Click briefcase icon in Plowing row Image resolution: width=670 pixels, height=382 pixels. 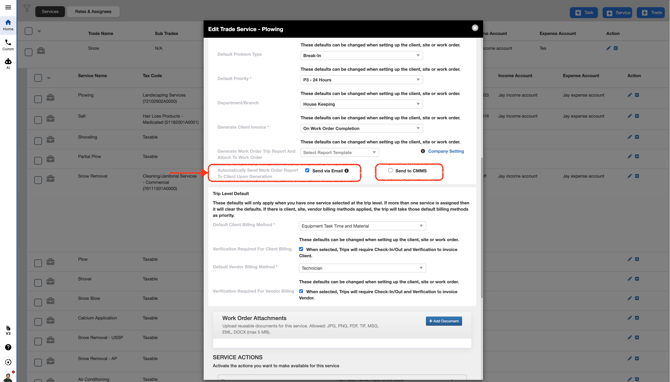(x=50, y=98)
